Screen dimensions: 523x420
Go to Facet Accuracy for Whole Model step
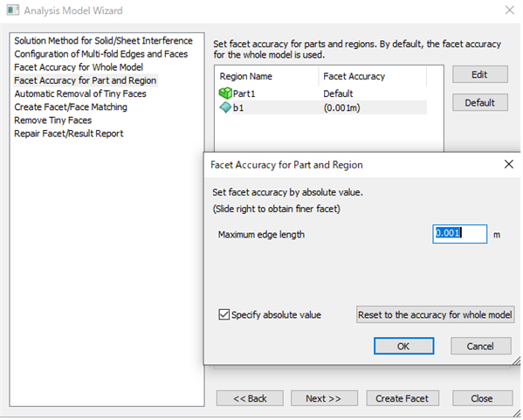(x=79, y=67)
